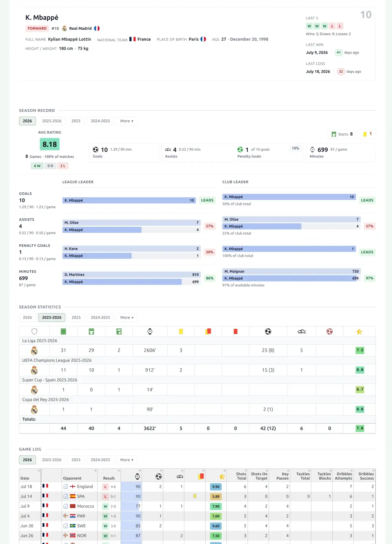Viewport: 392px width, 544px height.
Task: Click the goals soccer ball icon in Season Record
Action: tap(96, 150)
